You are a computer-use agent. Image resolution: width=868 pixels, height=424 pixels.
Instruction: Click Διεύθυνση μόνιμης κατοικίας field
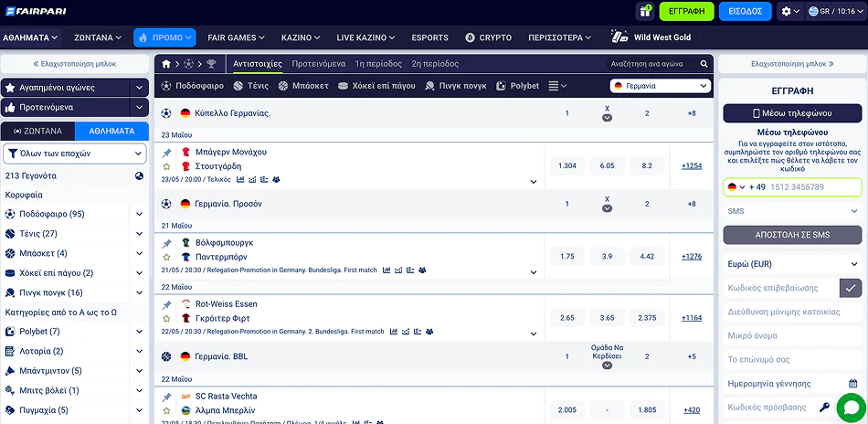pyautogui.click(x=793, y=312)
